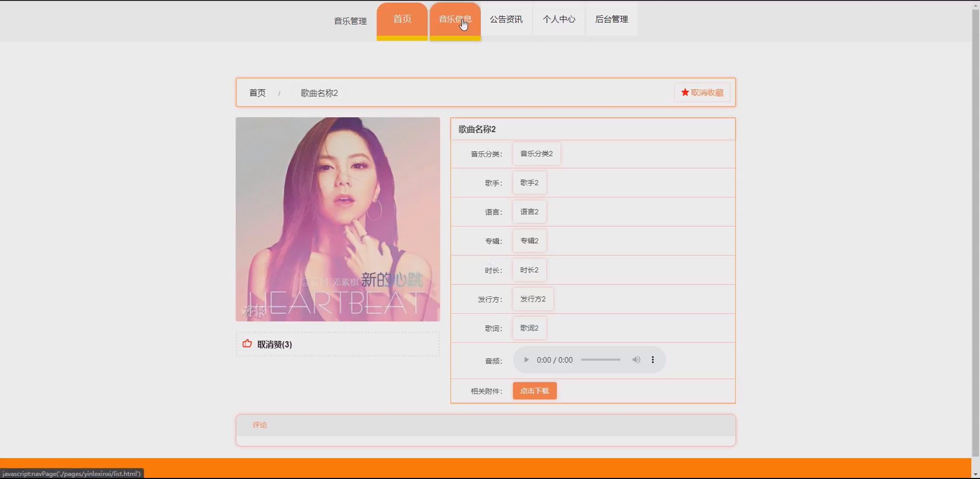Click the 歌手2 value tag
The image size is (980, 479).
(x=529, y=183)
